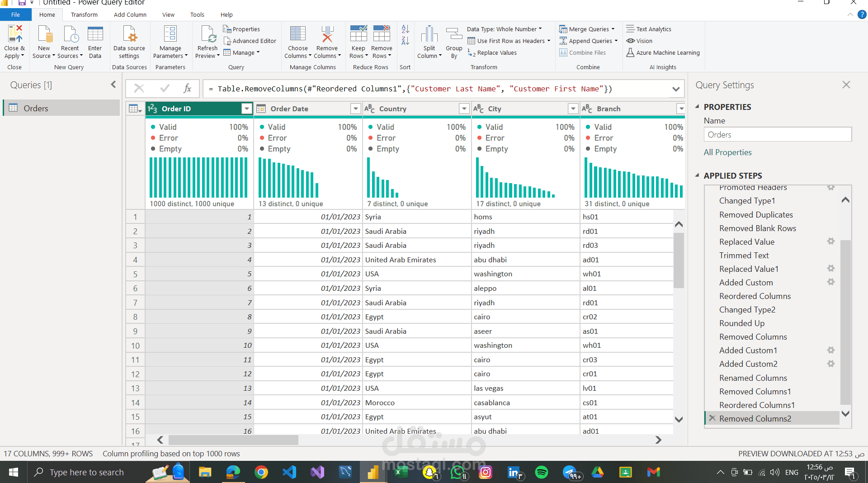Click the horizontal scrollbar thumb
The width and height of the screenshot is (868, 483).
coord(233,440)
